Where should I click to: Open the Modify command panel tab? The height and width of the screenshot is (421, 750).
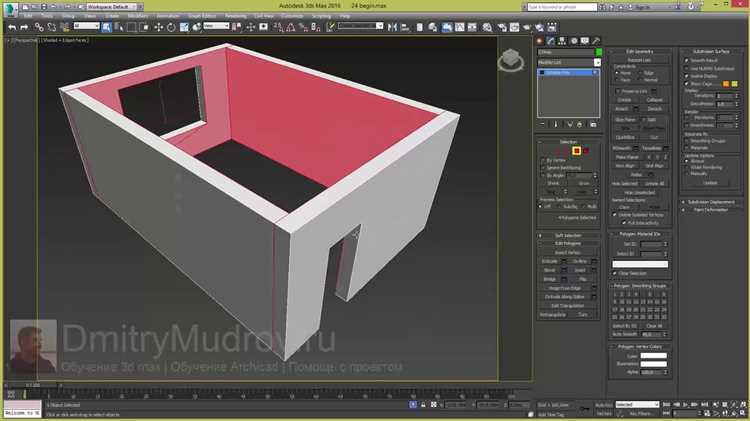click(x=551, y=41)
